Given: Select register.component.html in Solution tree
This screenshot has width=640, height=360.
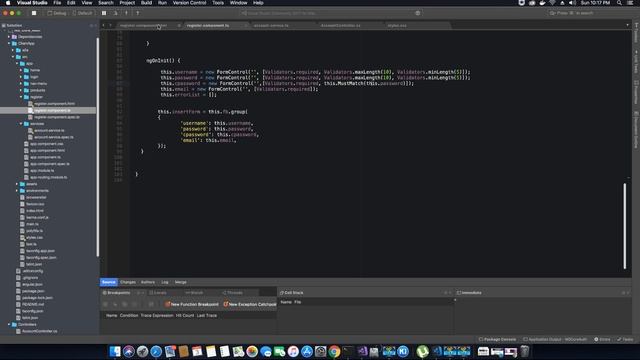Looking at the screenshot, I should (x=54, y=104).
